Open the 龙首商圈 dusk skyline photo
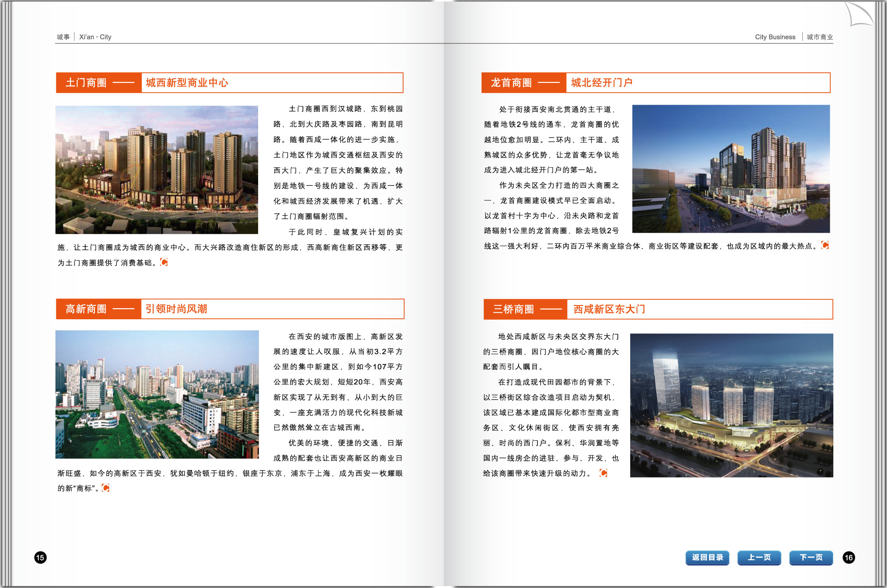Screen dimensions: 887x588 pos(731,169)
